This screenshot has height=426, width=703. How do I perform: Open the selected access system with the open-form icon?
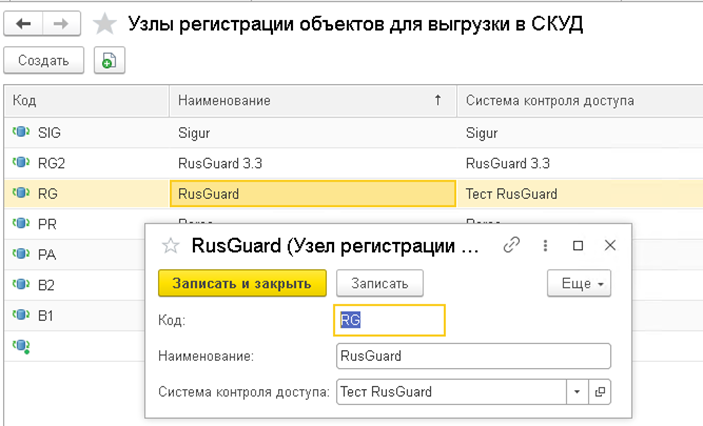click(600, 392)
